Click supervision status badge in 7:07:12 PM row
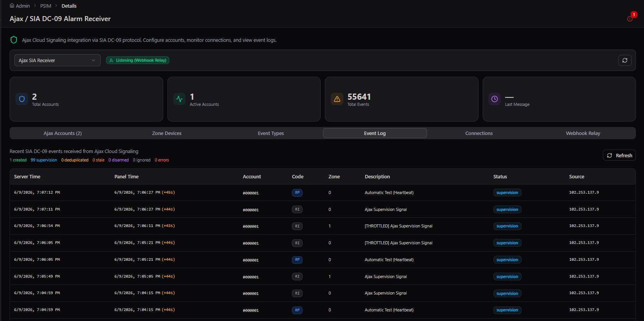Screen dimensions: 644x321 coord(507,193)
